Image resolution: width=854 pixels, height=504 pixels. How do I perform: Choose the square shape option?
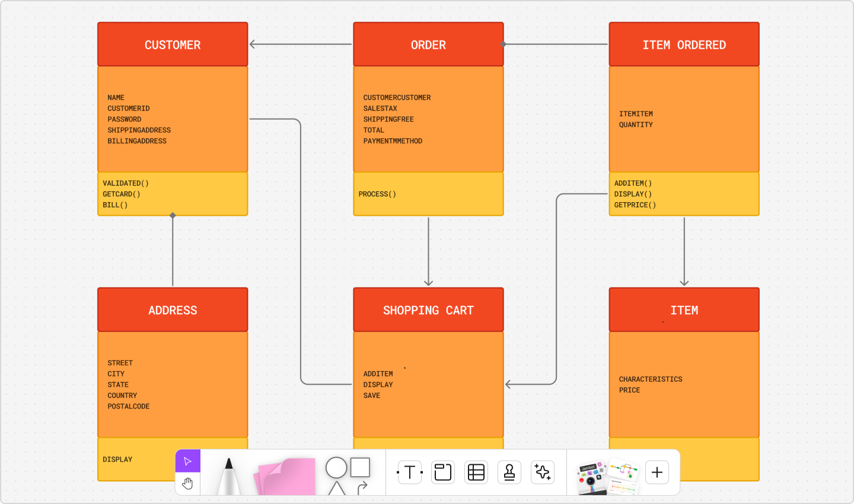click(361, 468)
